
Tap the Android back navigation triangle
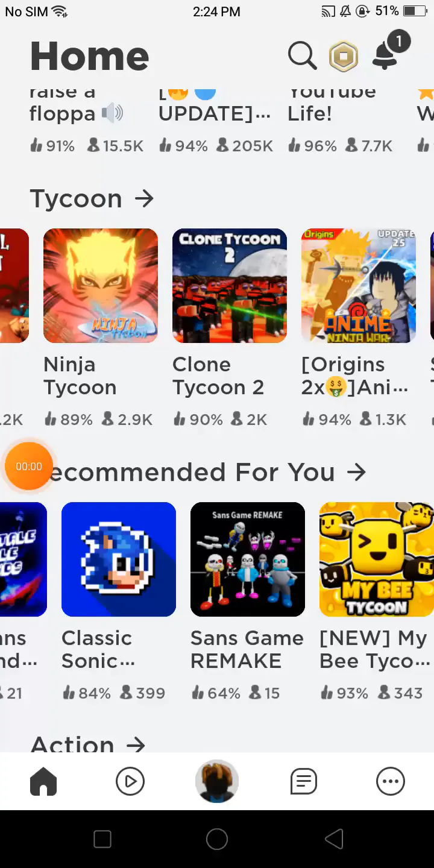pyautogui.click(x=333, y=839)
